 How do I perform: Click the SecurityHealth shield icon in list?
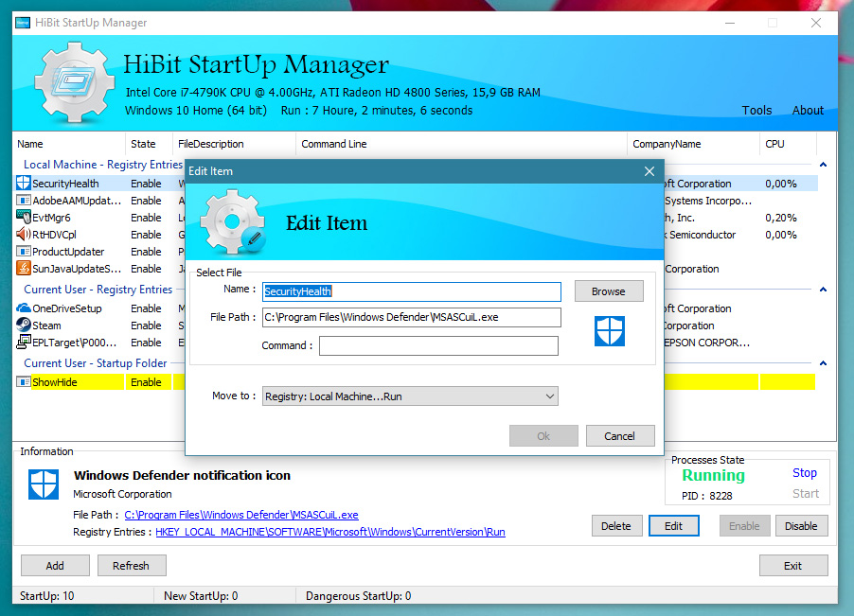coord(24,184)
